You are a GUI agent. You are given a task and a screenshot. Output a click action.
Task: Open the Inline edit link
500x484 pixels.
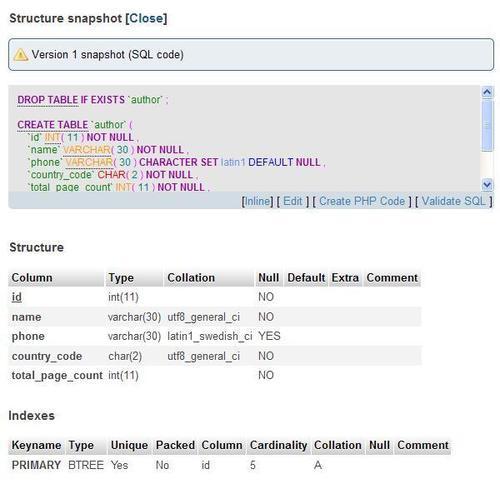pyautogui.click(x=257, y=201)
